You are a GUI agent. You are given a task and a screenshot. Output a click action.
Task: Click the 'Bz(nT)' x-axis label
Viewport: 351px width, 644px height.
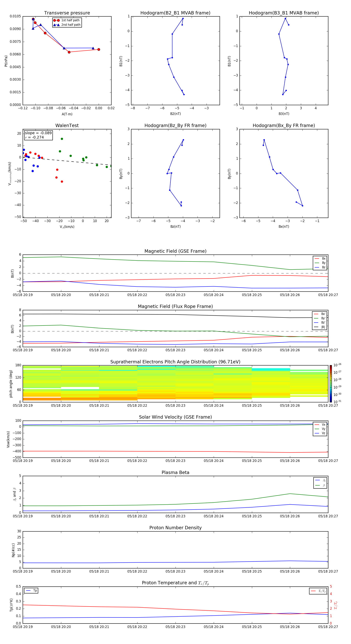click(175, 227)
